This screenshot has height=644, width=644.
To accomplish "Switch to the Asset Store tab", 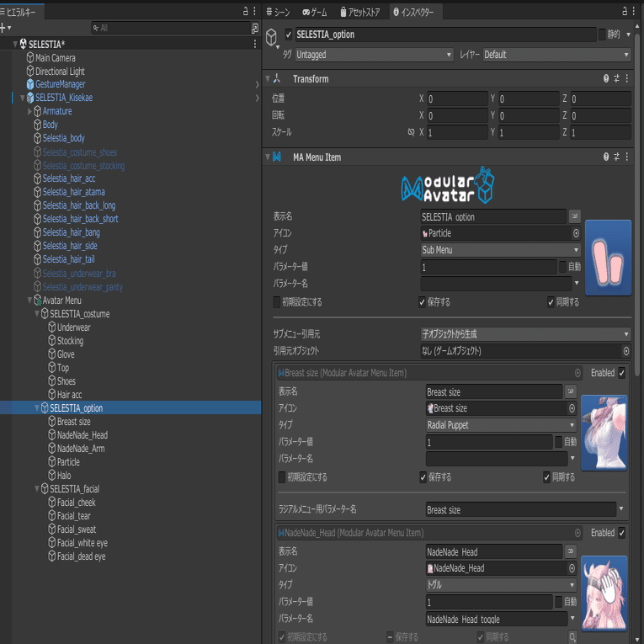I will coord(359,12).
